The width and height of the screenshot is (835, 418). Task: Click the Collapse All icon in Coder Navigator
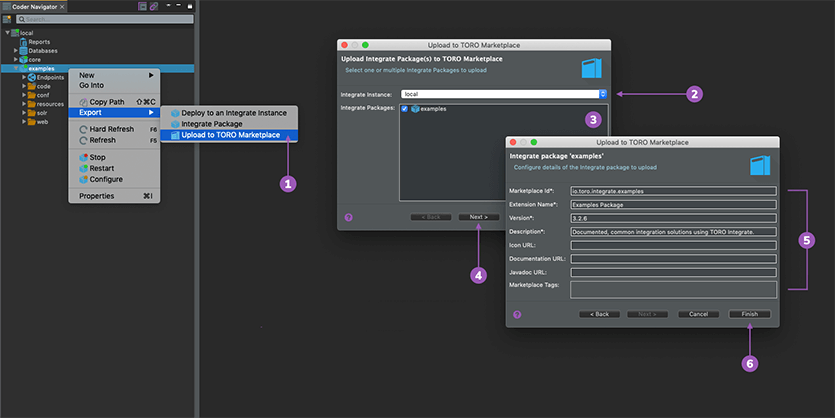click(x=142, y=6)
